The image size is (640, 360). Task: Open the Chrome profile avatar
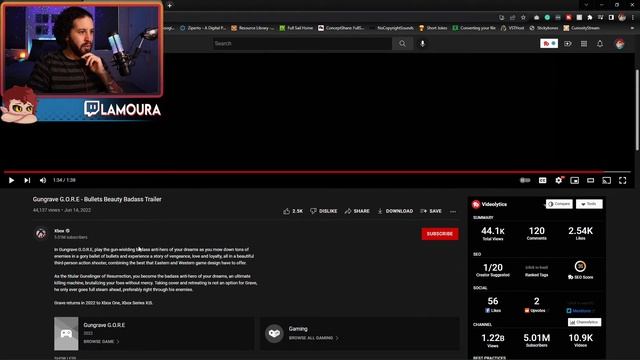(622, 18)
